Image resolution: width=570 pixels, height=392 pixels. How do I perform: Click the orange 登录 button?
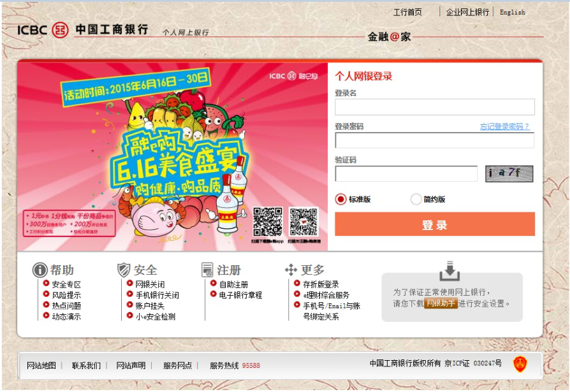pos(435,224)
